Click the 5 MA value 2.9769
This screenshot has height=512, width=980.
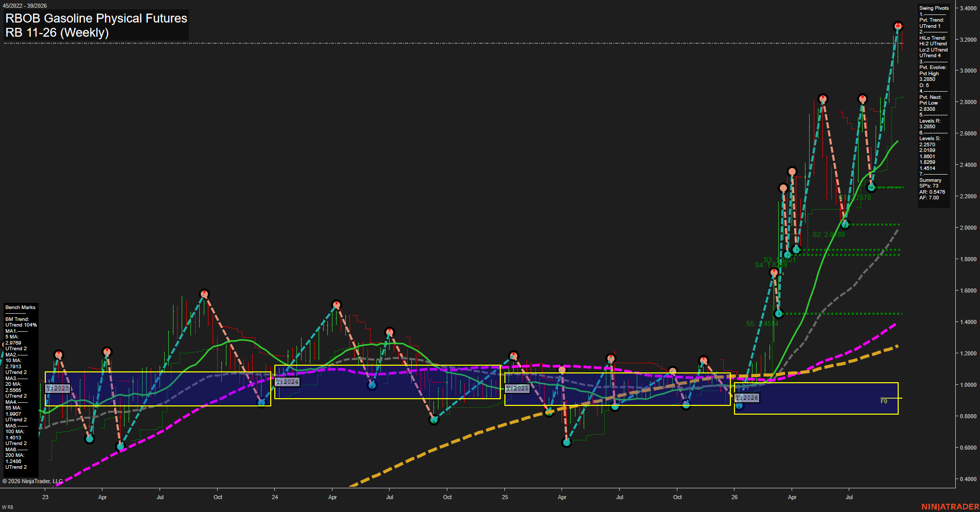click(x=13, y=343)
